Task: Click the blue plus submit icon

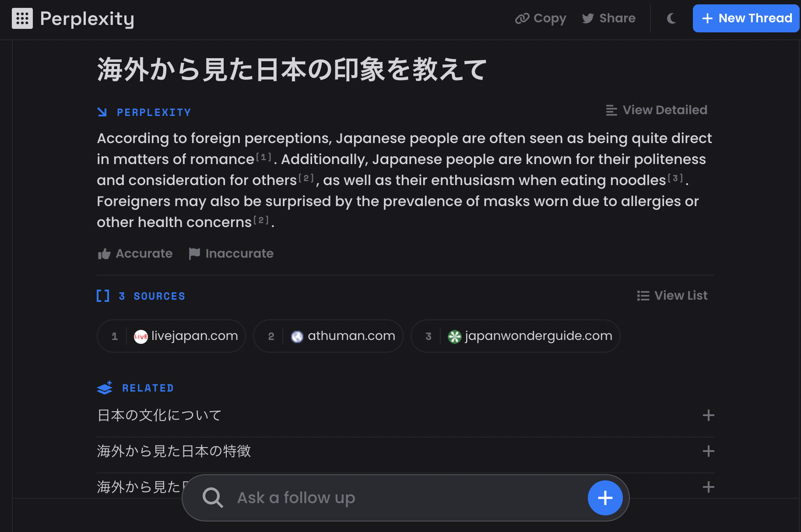Action: [x=605, y=497]
